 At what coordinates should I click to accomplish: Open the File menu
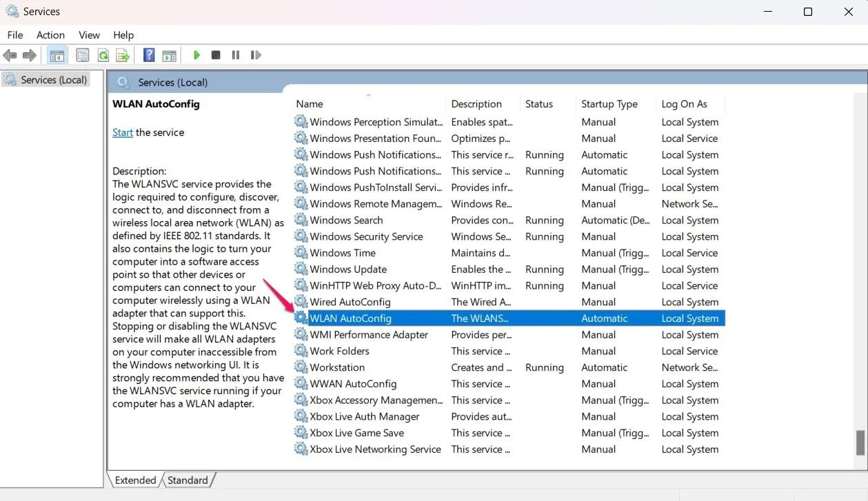pyautogui.click(x=15, y=35)
